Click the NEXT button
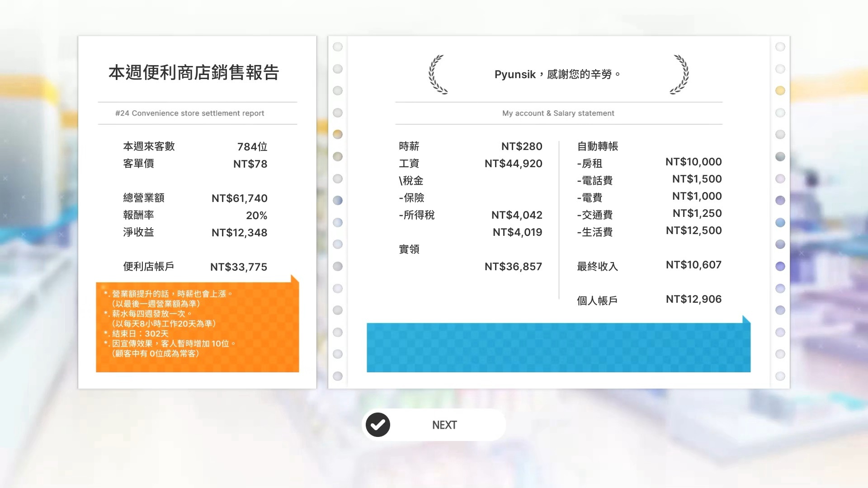Image resolution: width=868 pixels, height=488 pixels. (x=444, y=425)
